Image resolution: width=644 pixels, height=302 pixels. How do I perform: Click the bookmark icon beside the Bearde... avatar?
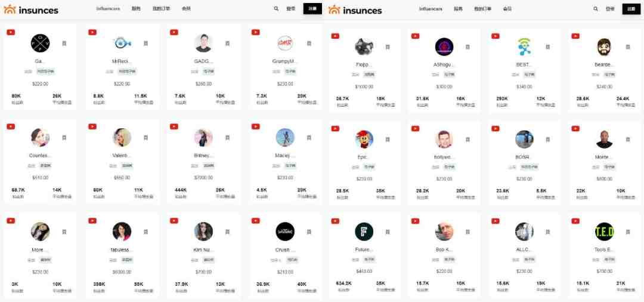[x=627, y=47]
